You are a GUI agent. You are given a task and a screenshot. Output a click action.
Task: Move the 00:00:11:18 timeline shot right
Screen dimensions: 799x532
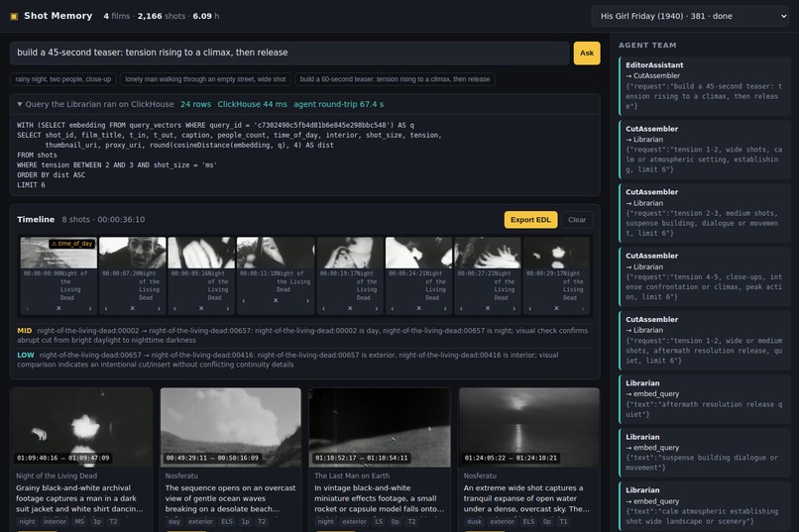(307, 300)
